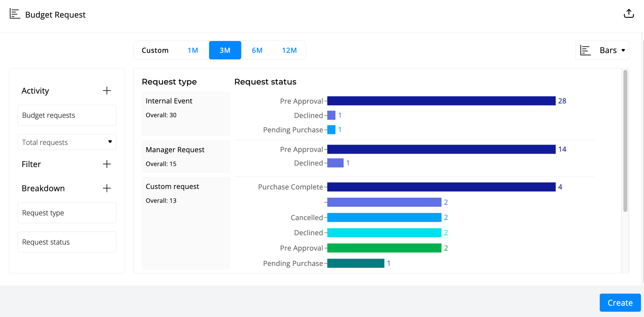
Task: Open the Bars chart type dropdown
Action: point(602,50)
